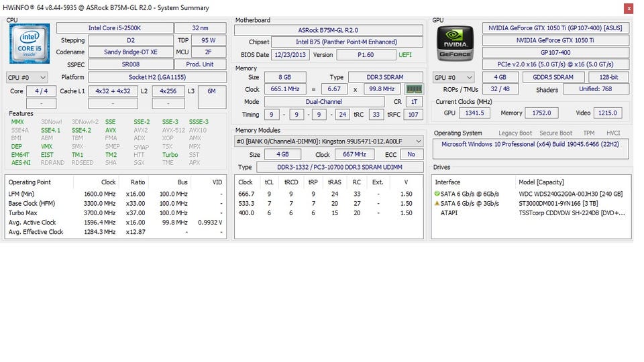Image resolution: width=644 pixels, height=362 pixels.
Task: Select the Base Clock (HFM) row
Action: [115, 204]
